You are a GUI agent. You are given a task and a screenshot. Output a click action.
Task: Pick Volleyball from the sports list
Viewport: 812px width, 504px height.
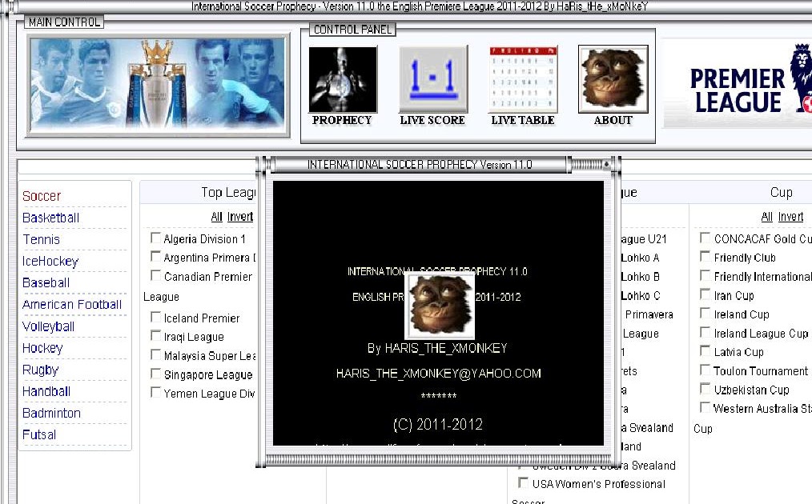[49, 326]
